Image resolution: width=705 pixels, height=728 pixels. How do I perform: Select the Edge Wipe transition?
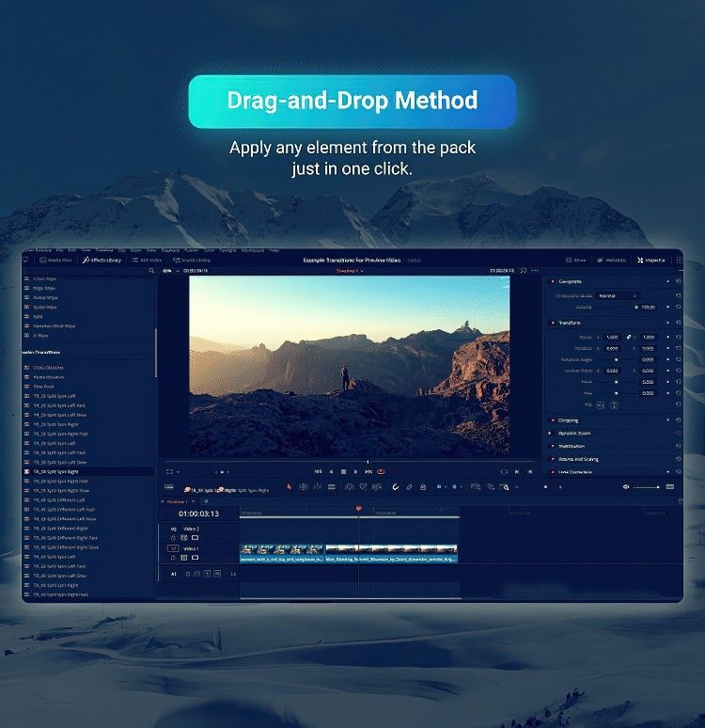coord(46,289)
